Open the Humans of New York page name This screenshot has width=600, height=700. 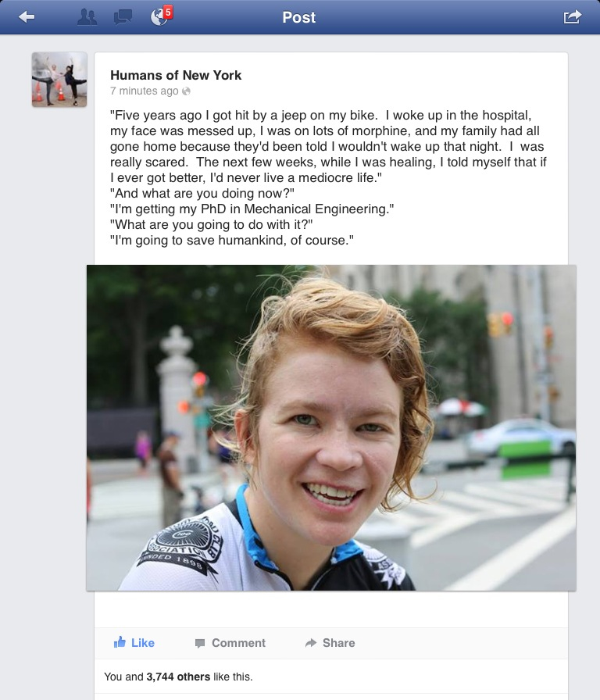pyautogui.click(x=176, y=75)
